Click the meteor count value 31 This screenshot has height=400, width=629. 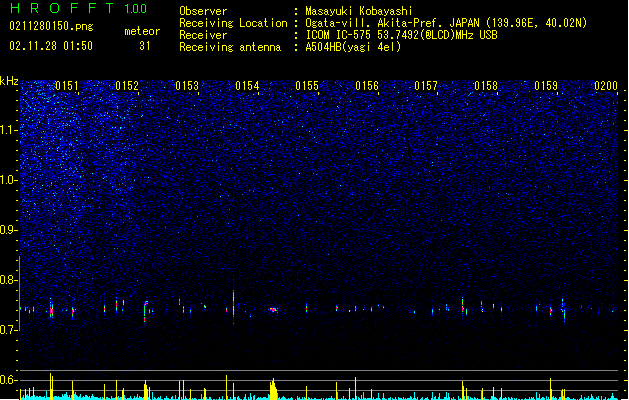point(145,46)
